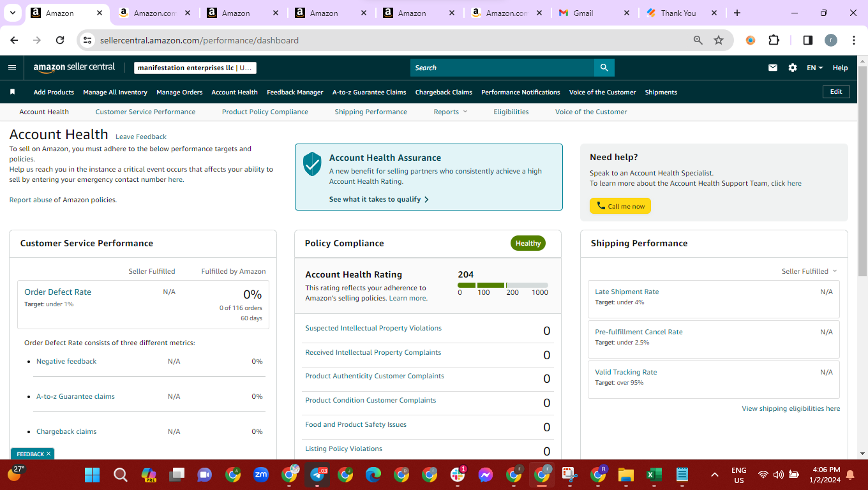
Task: Close the Gmail browser tab
Action: coord(626,13)
